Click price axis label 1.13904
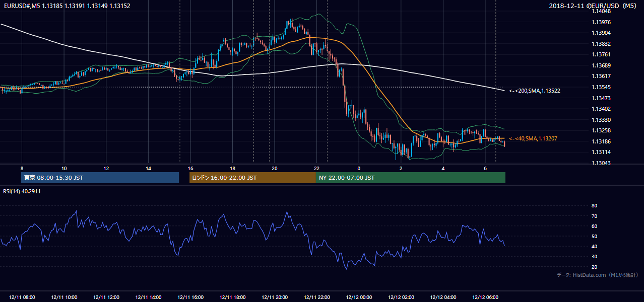Viewport: 644px width, 302px height. pyautogui.click(x=601, y=33)
